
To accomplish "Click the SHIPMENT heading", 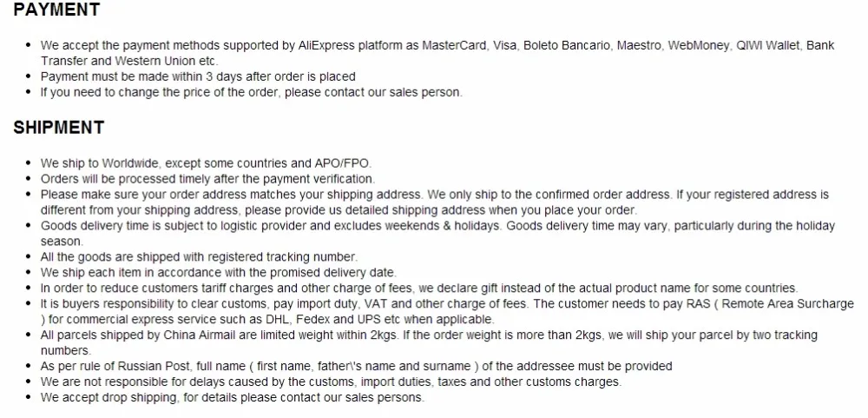I will click(x=59, y=128).
